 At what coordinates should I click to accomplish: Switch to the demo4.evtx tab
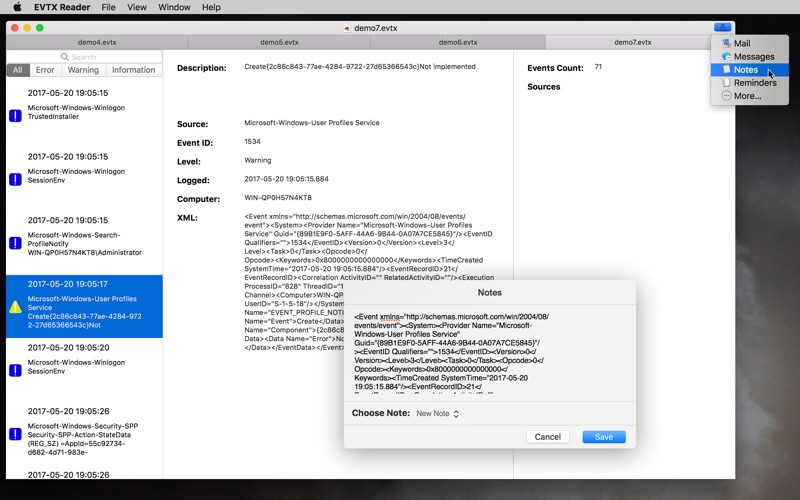click(97, 42)
